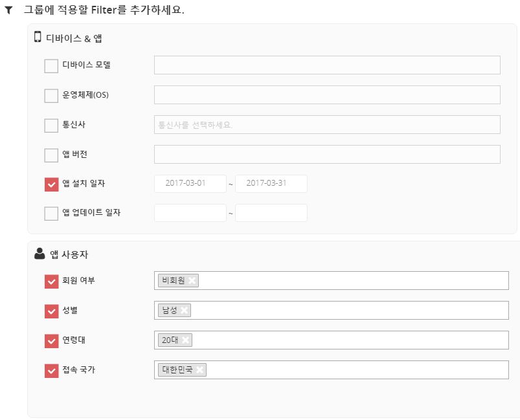The image size is (520, 420).
Task: Open the 성별 tag selector field
Action: point(350,311)
